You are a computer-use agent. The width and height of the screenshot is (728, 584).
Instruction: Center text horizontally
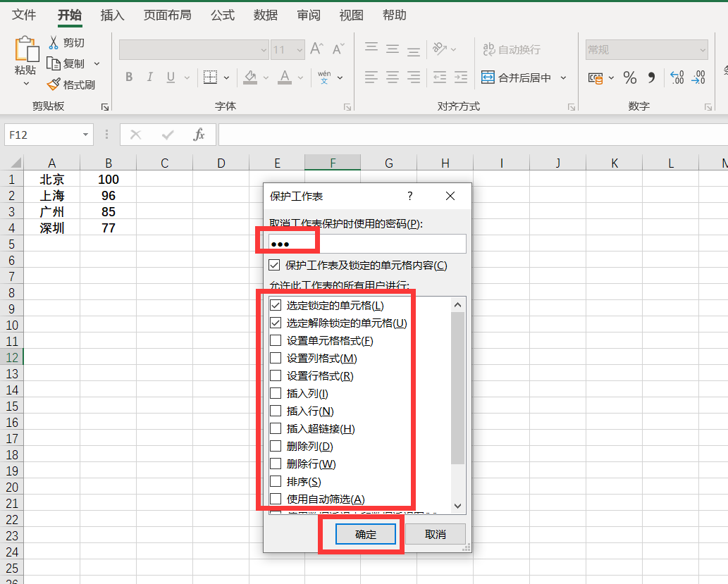click(x=393, y=77)
